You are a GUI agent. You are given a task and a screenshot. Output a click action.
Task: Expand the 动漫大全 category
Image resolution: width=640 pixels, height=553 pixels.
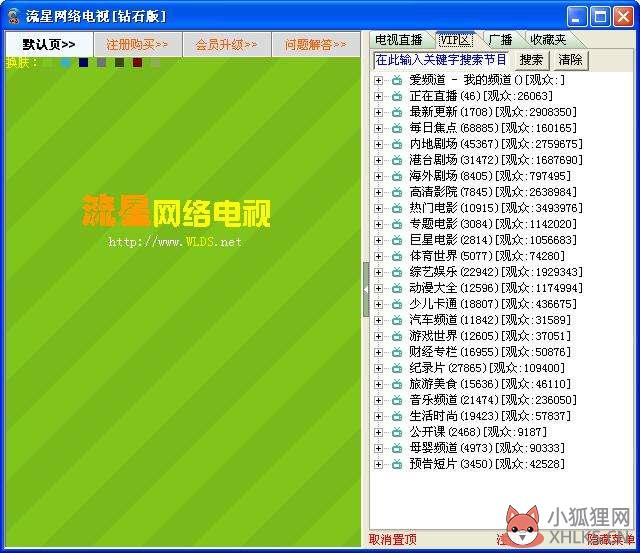click(378, 288)
